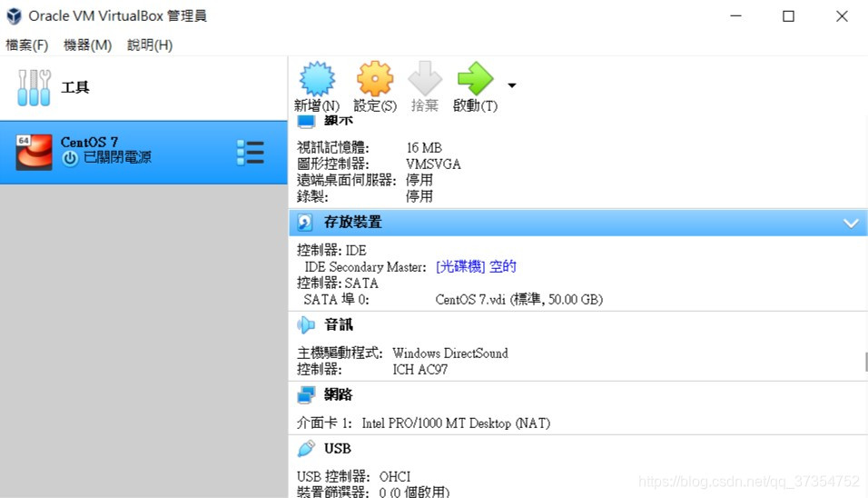Click the OHCI USB controller value
The width and height of the screenshot is (868, 498).
tap(395, 476)
